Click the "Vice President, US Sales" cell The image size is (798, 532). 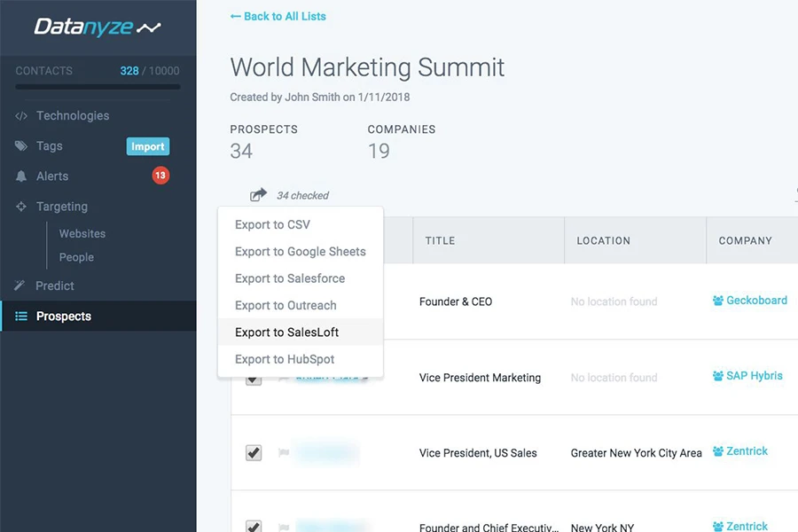pyautogui.click(x=478, y=452)
